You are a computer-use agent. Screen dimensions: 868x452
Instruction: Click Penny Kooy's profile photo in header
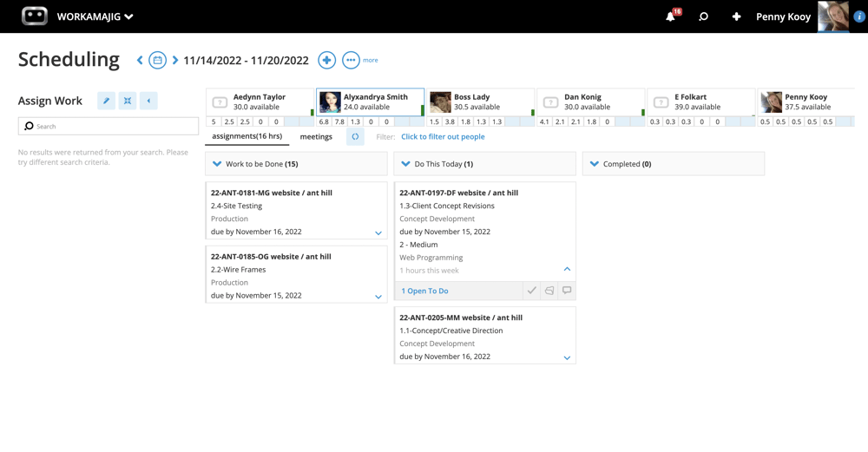pyautogui.click(x=833, y=16)
